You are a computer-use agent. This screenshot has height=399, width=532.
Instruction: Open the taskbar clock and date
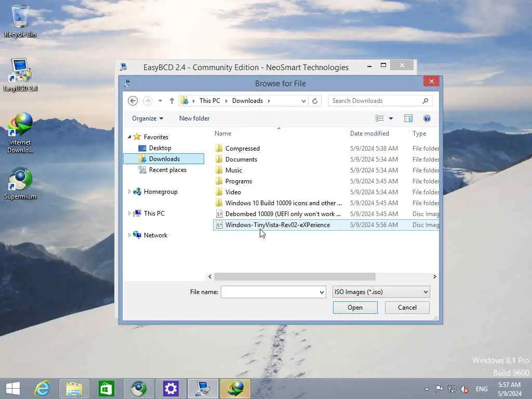tap(510, 389)
